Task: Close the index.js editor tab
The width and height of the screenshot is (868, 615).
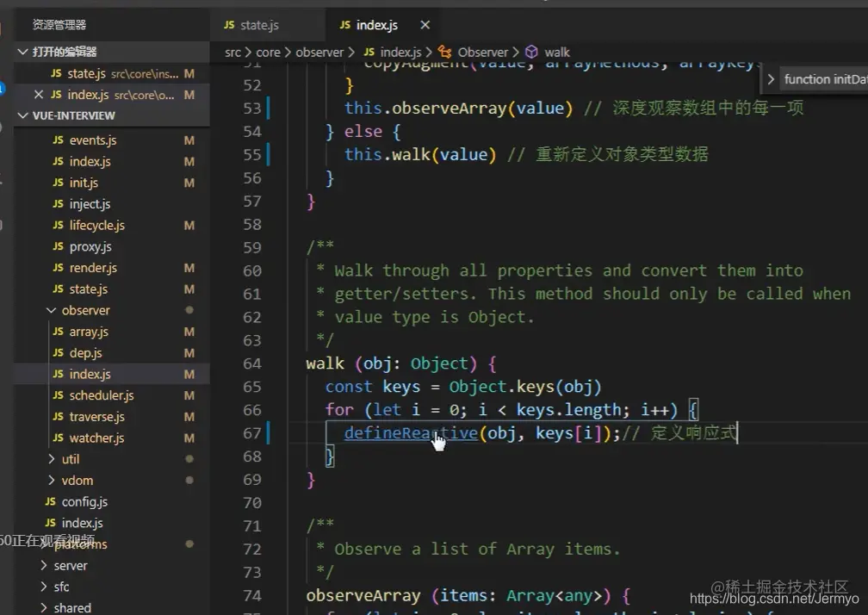Action: point(425,25)
